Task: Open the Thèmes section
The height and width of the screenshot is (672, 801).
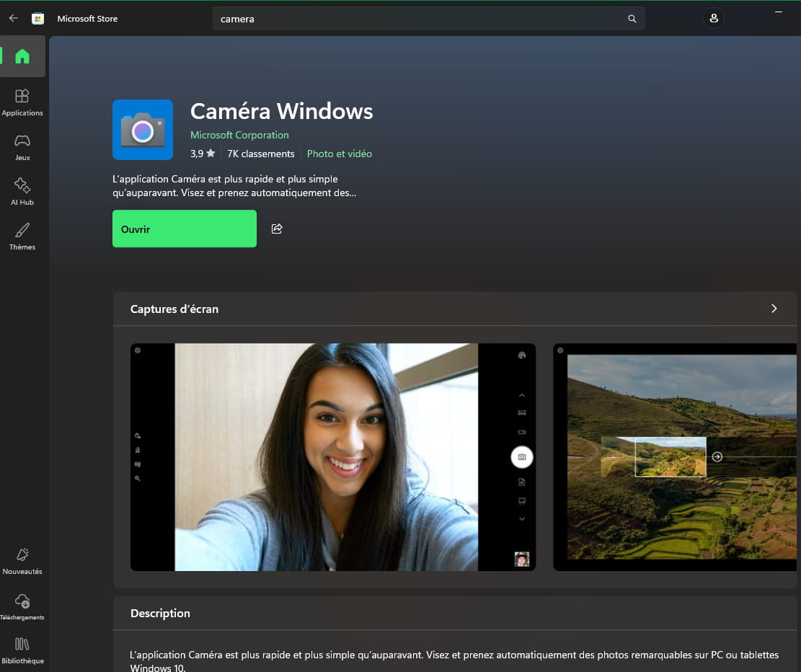Action: (22, 236)
